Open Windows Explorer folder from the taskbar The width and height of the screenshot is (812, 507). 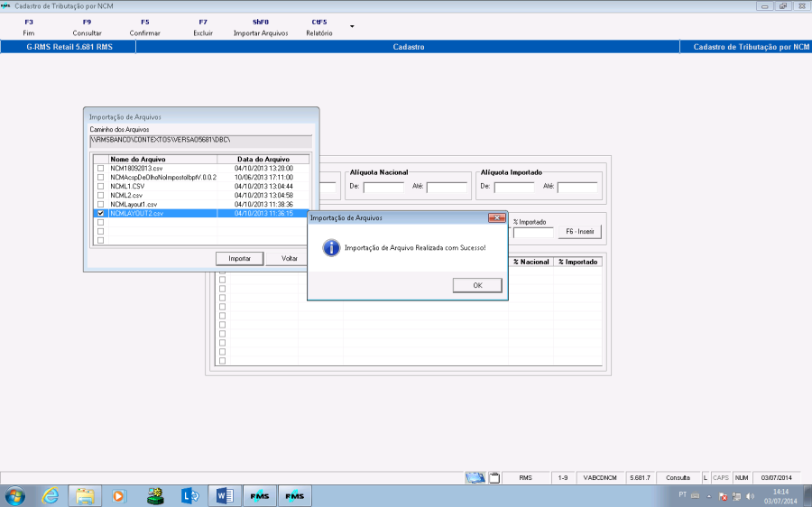[85, 496]
